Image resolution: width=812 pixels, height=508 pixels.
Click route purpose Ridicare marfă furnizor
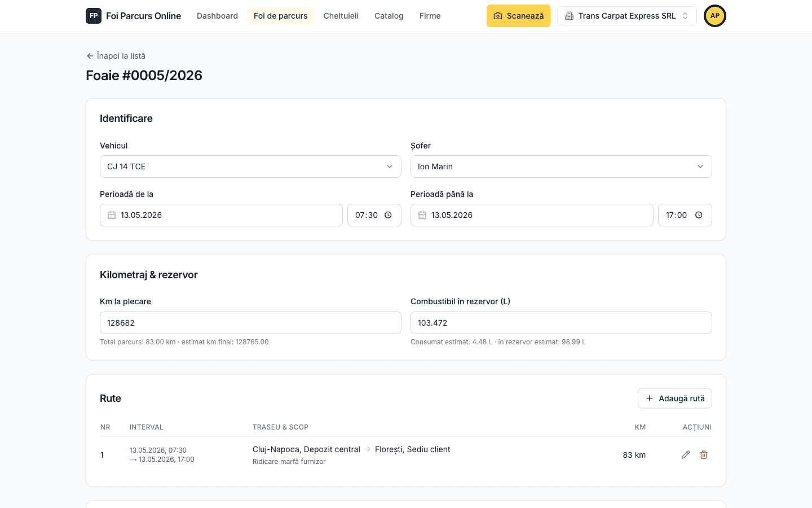coord(289,462)
